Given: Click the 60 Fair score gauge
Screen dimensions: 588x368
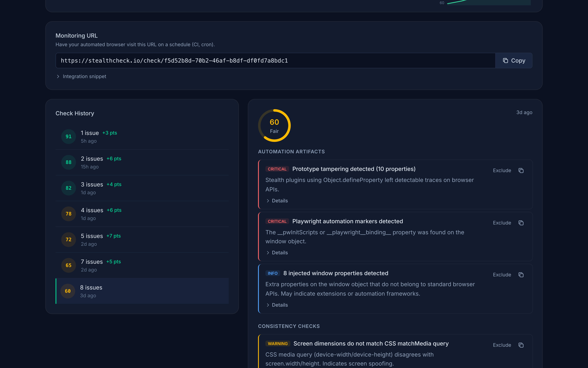Looking at the screenshot, I should pos(274,126).
